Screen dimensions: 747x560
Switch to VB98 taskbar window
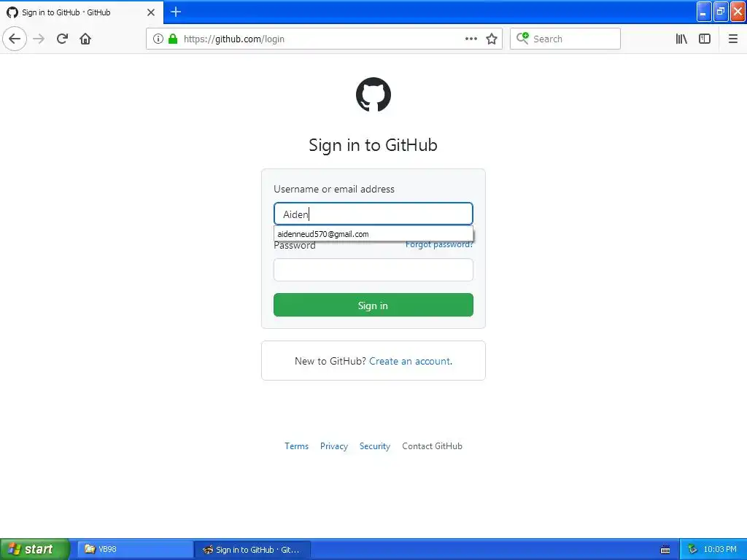(x=134, y=549)
